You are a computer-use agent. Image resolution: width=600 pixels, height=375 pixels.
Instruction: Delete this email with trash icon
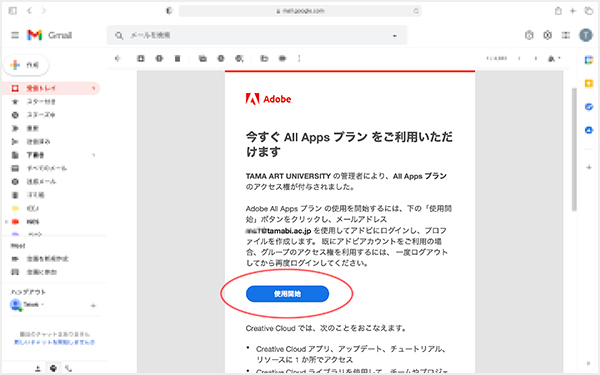pyautogui.click(x=178, y=59)
